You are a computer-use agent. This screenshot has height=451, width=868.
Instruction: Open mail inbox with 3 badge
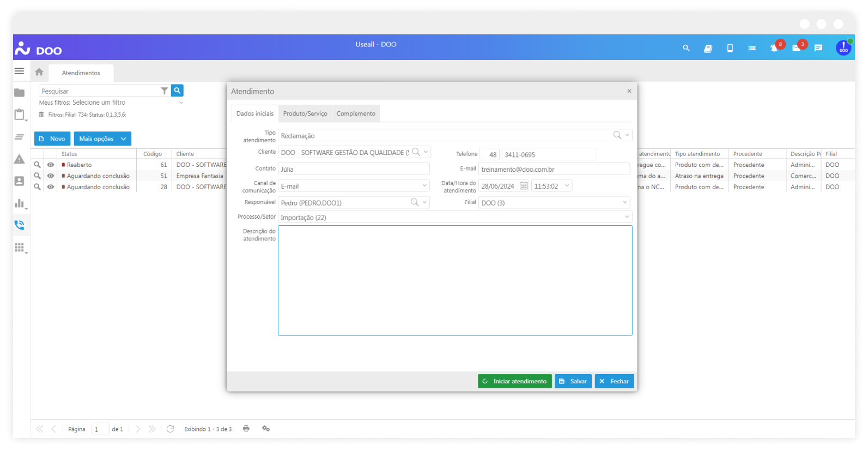click(x=797, y=47)
